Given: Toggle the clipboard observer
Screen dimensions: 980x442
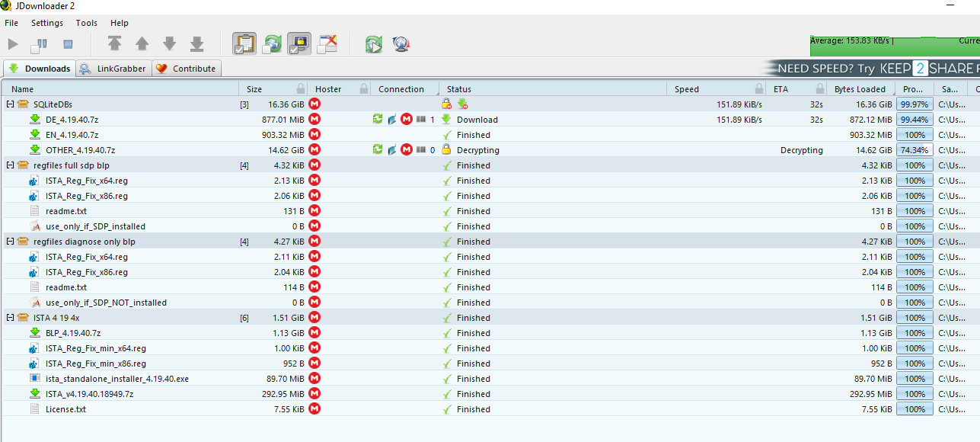Looking at the screenshot, I should (244, 43).
